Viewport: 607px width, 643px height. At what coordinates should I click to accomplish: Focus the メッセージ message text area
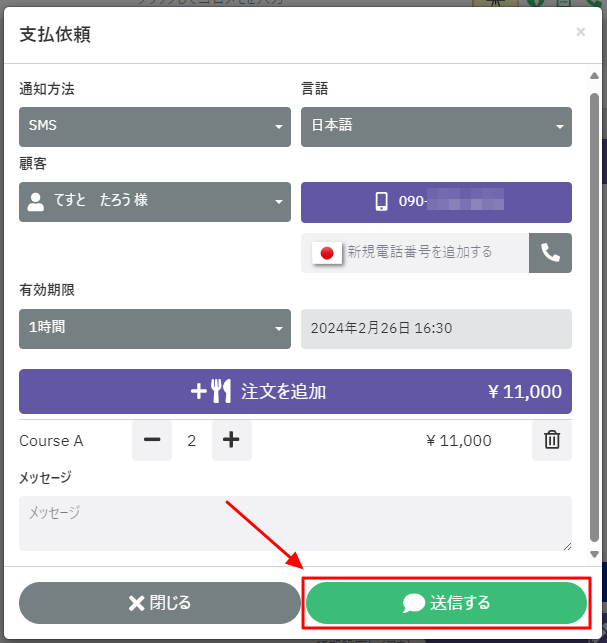(x=295, y=523)
